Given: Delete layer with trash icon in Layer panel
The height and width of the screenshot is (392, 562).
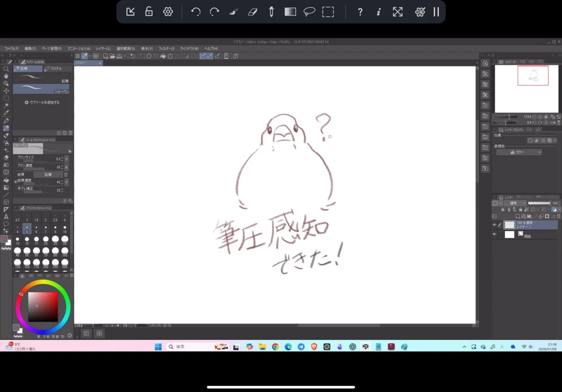Looking at the screenshot, I should [x=559, y=216].
